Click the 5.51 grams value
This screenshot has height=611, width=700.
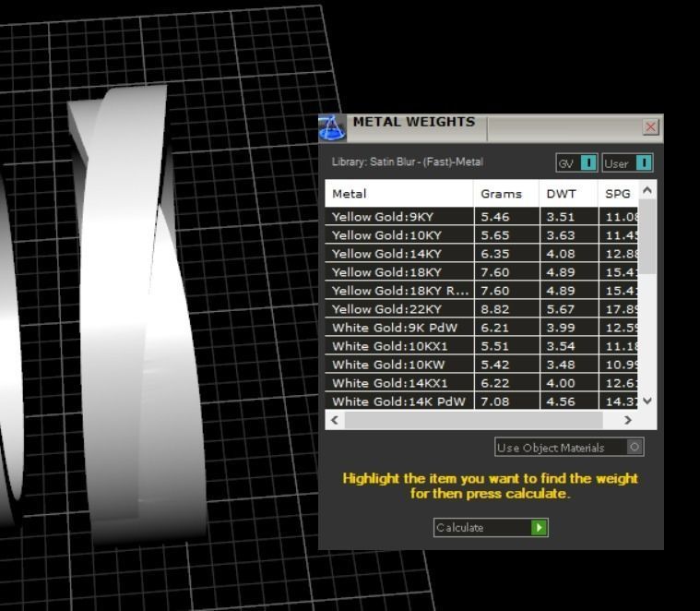494,347
